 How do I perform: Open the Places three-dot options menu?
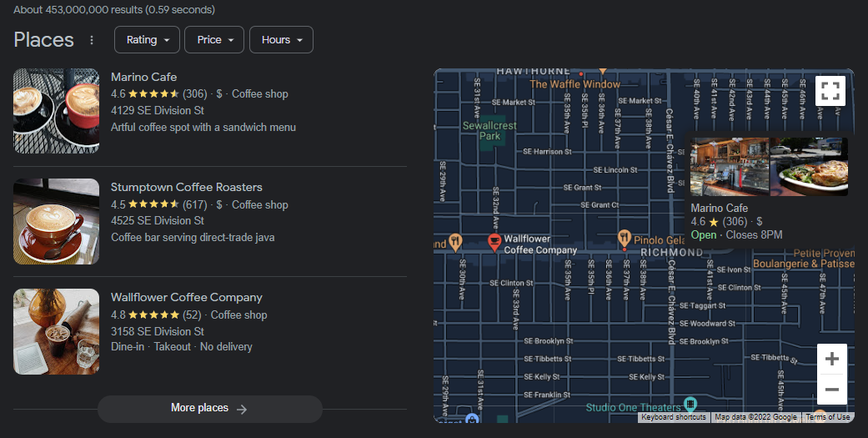point(92,40)
